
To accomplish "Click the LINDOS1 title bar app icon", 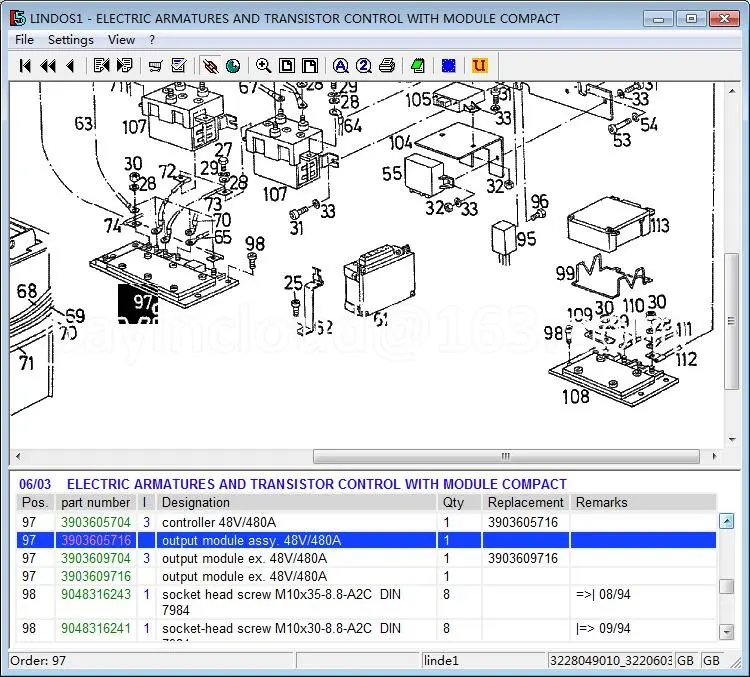I will click(18, 18).
